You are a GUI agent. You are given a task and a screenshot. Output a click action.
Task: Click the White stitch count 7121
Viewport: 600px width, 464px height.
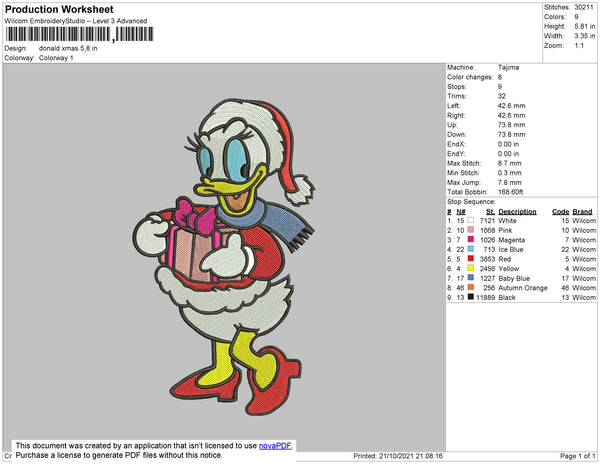[488, 221]
